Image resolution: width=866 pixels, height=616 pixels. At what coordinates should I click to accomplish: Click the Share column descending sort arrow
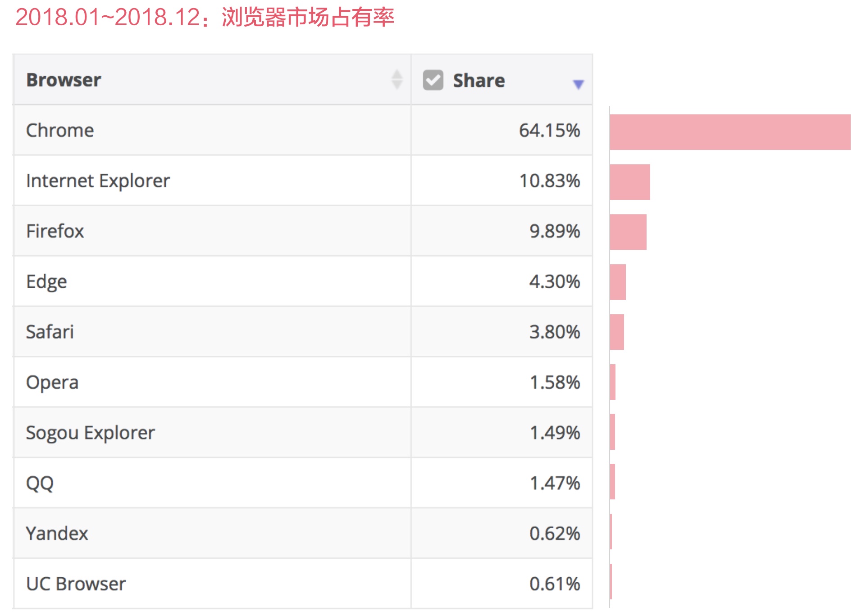point(578,84)
